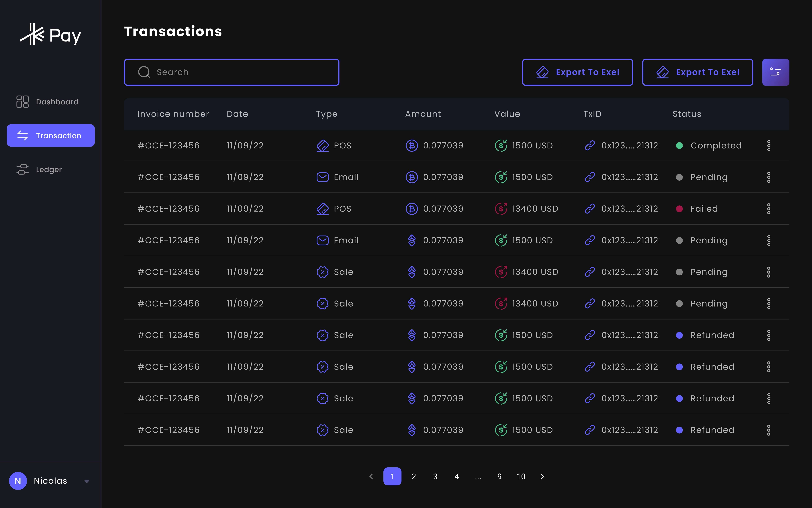Open more options for Failed transaction
Viewport: 812px width, 508px height.
click(x=768, y=209)
